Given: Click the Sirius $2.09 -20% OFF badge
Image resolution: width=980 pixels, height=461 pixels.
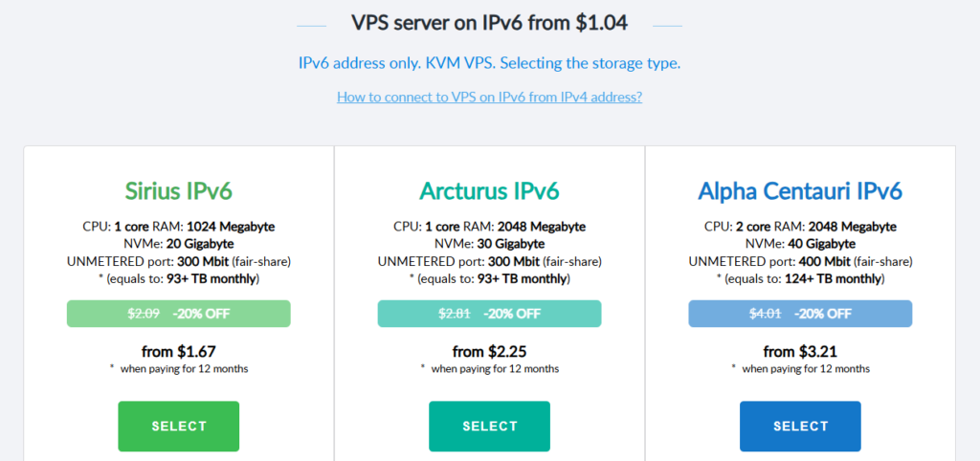Looking at the screenshot, I should pyautogui.click(x=178, y=314).
